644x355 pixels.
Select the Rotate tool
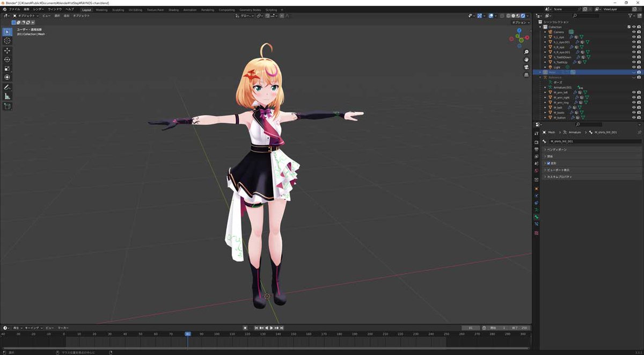[x=7, y=60]
